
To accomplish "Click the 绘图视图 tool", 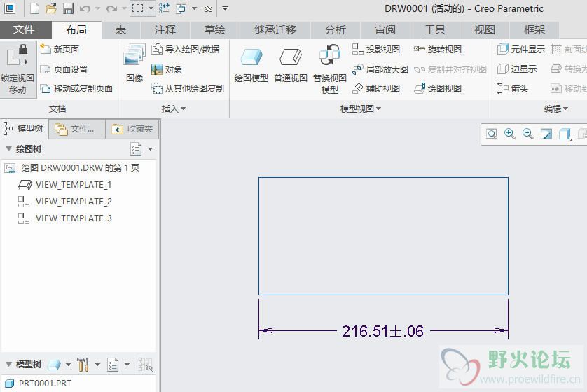I will coord(438,89).
